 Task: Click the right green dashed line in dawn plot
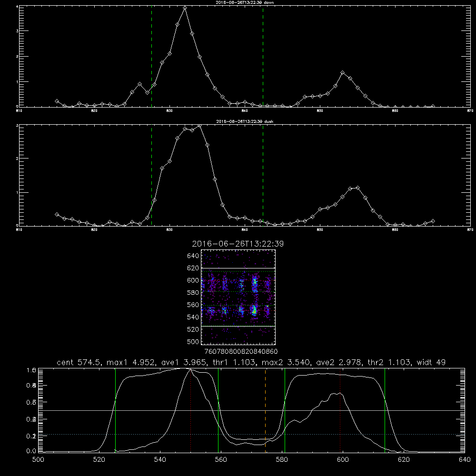coord(263,56)
